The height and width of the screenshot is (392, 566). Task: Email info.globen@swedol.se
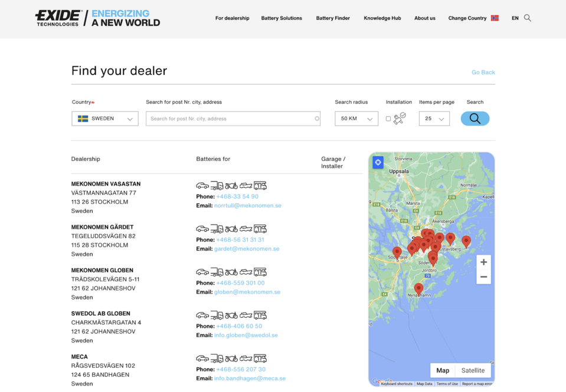click(x=246, y=335)
